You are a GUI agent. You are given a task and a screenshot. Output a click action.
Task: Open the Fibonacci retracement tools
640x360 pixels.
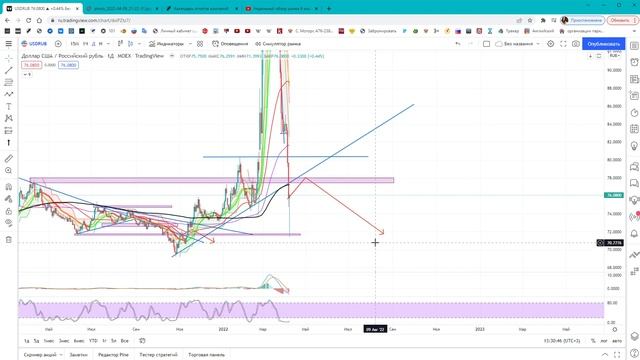9,82
